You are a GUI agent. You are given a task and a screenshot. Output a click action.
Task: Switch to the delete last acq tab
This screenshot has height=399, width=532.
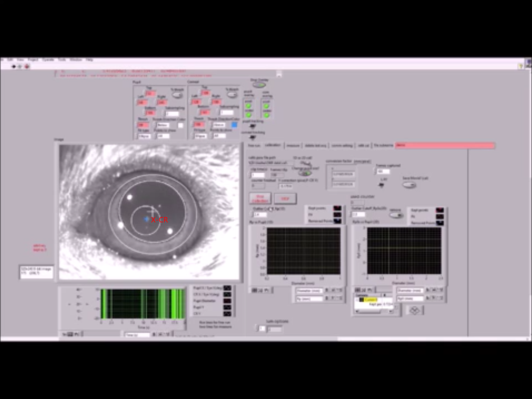[315, 146]
